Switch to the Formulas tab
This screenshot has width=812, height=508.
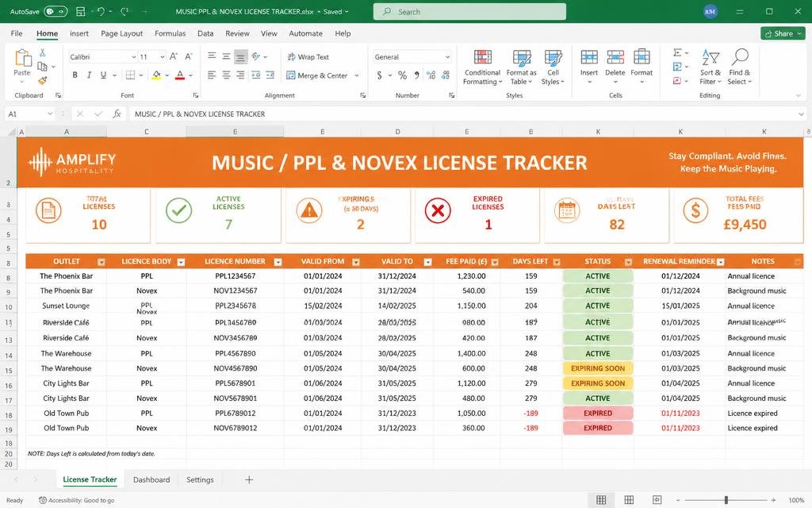tap(170, 33)
